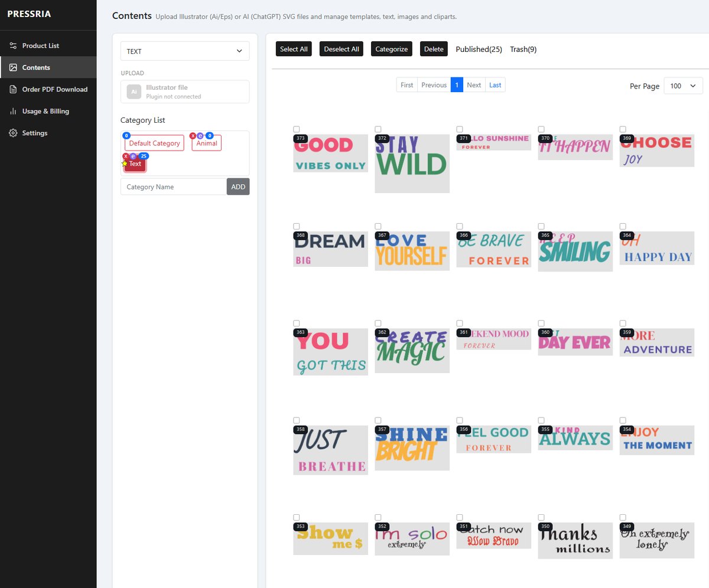Edit the Animal category via purple e badge
Viewport: 709px width, 588px height.
click(x=200, y=135)
